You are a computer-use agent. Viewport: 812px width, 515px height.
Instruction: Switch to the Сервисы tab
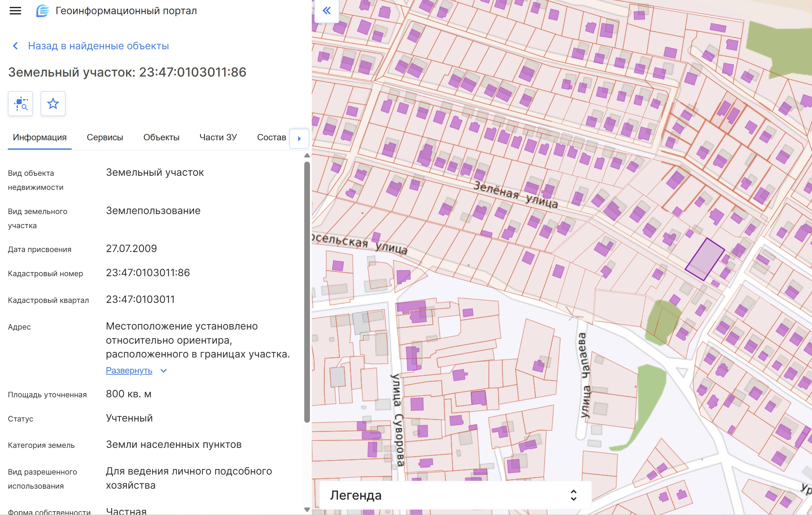pos(105,137)
